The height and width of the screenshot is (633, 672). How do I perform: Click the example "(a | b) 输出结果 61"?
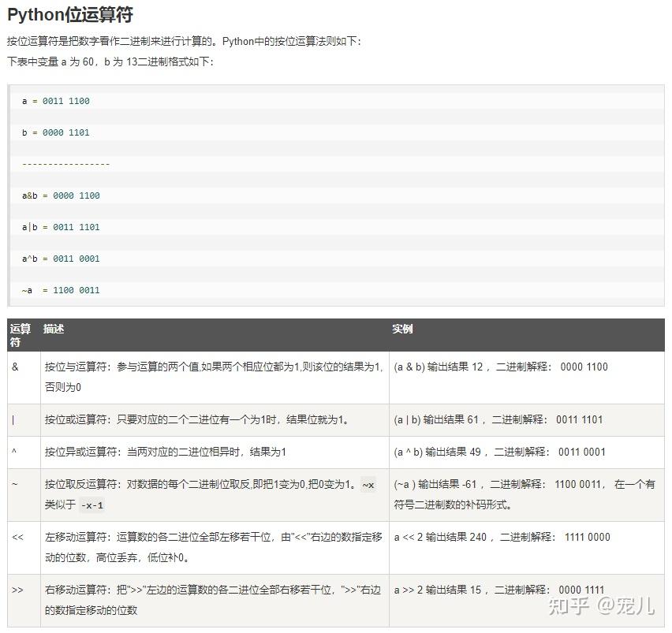click(527, 420)
